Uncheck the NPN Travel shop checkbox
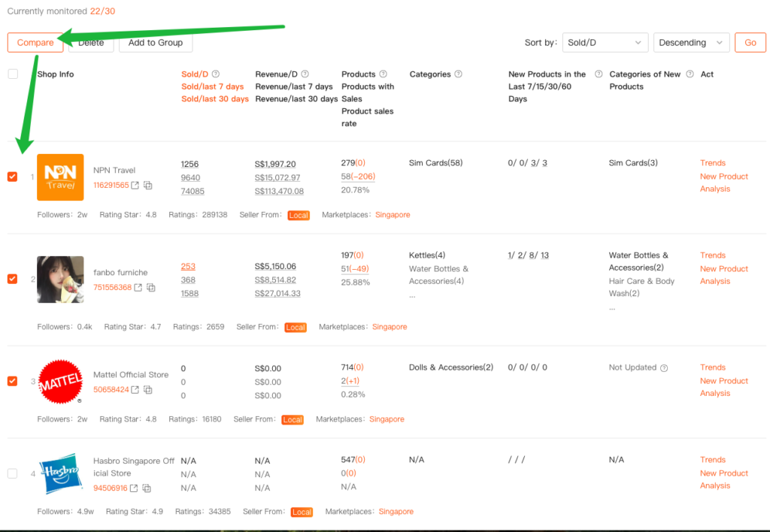 [x=12, y=177]
